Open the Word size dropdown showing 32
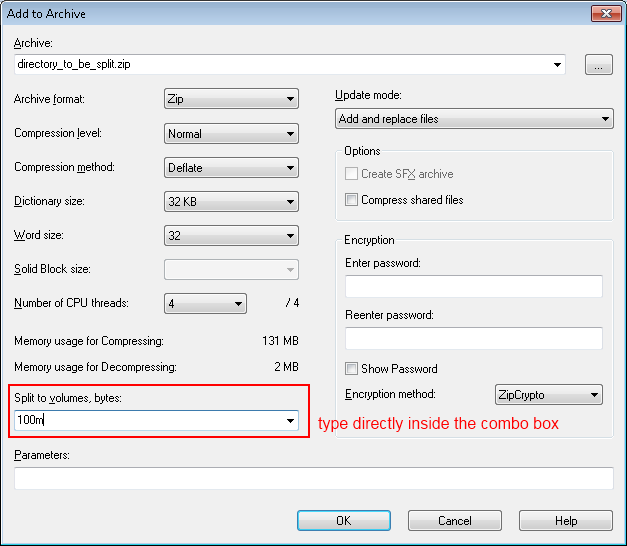Image resolution: width=627 pixels, height=546 pixels. pyautogui.click(x=231, y=236)
